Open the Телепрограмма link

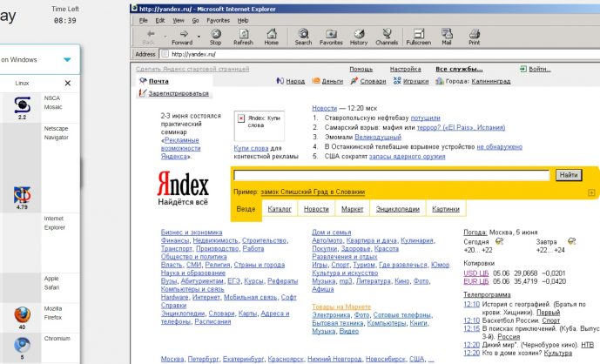point(487,294)
